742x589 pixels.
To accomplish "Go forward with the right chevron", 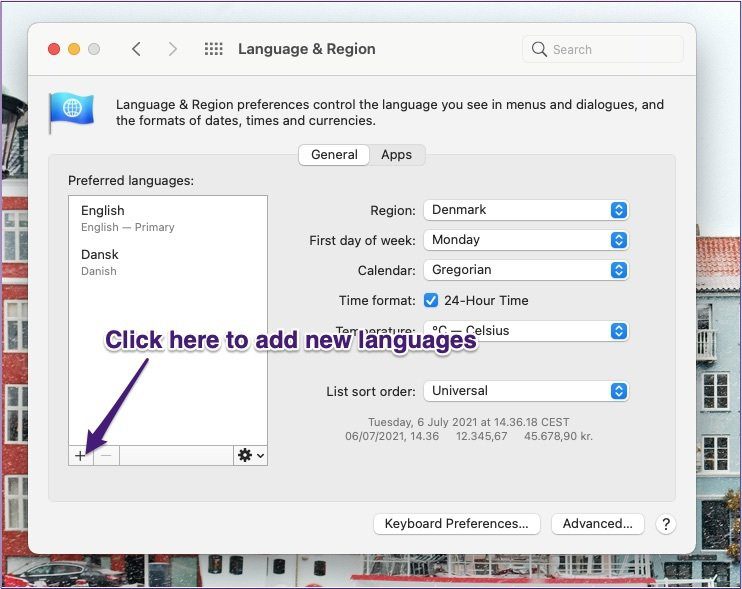I will [x=173, y=49].
